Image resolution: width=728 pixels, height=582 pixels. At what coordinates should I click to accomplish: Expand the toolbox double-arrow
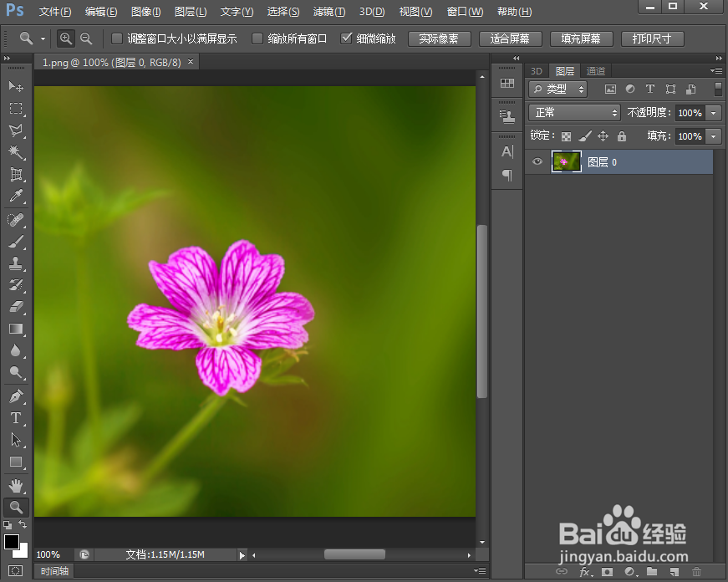coord(7,58)
